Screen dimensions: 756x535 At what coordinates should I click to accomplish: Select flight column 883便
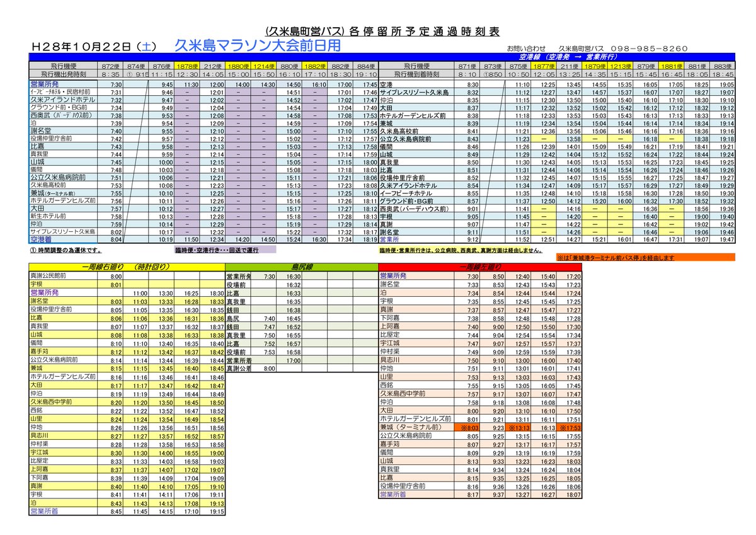[x=722, y=66]
